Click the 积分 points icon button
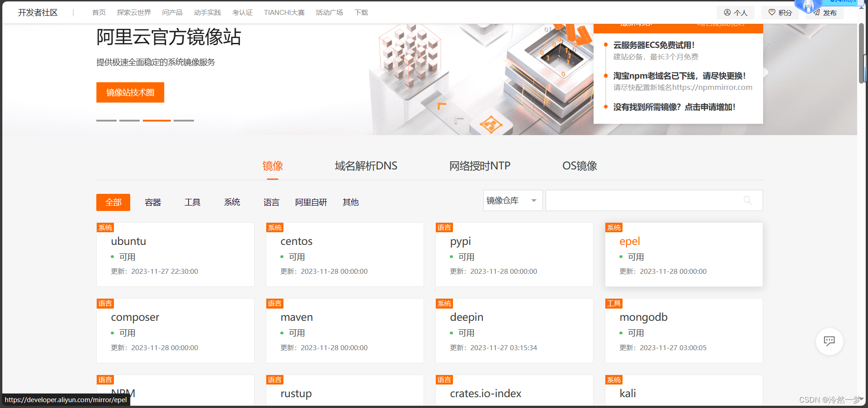Screen dimensions: 868x408 pyautogui.click(x=780, y=13)
